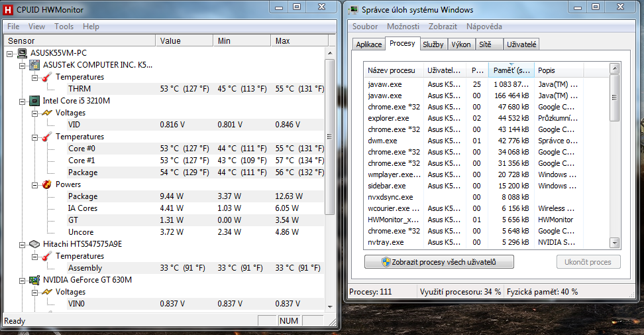Click the computer icon beside ASUSK55VM-PC
This screenshot has height=335, width=644.
22,53
